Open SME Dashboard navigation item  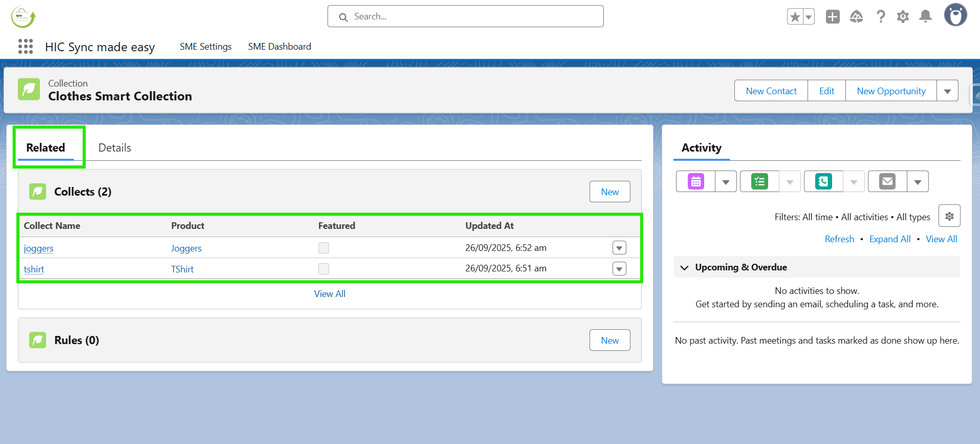[x=279, y=47]
